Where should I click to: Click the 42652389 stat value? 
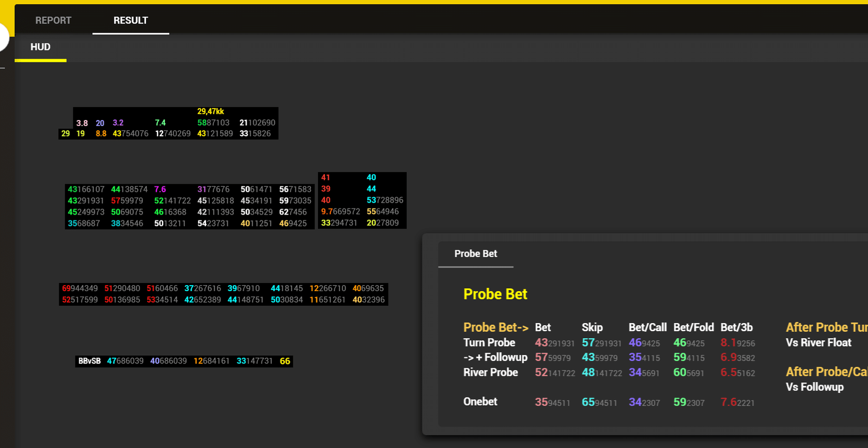coord(202,300)
